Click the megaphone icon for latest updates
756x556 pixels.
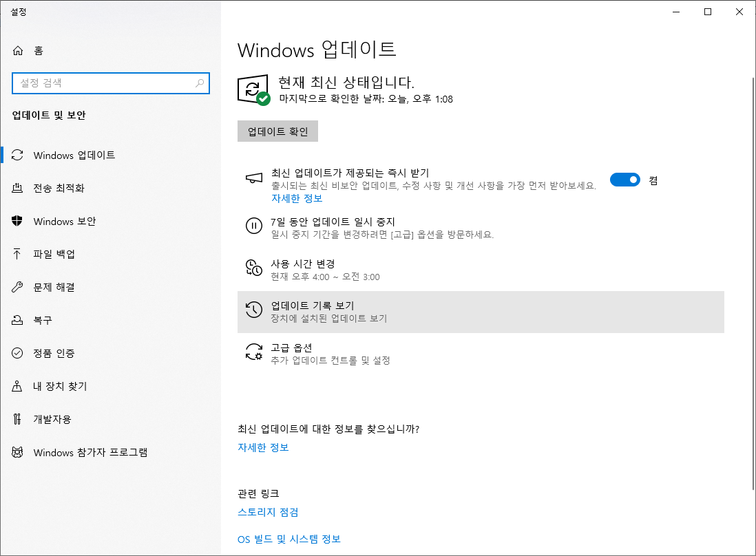coord(254,178)
